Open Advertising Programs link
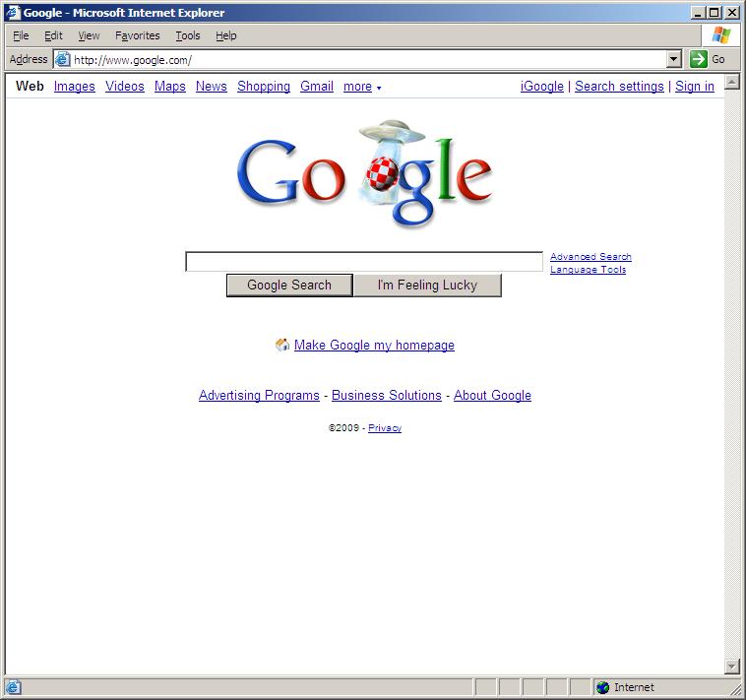Screen dimensions: 746x700 click(259, 395)
